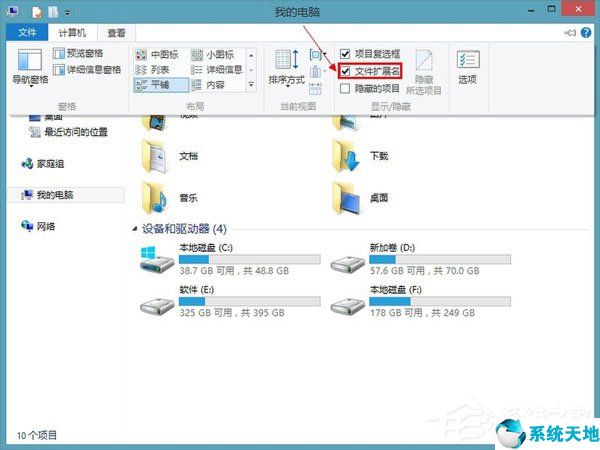Click the window system menu icon
The image size is (600, 450).
point(13,11)
